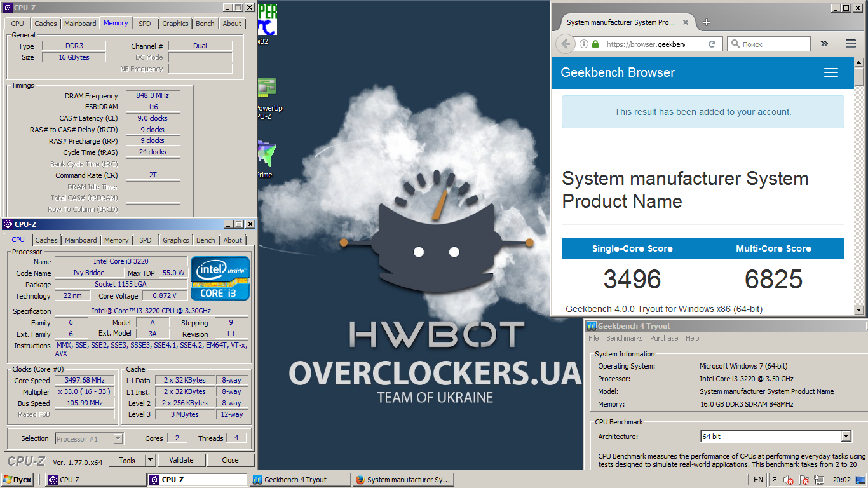The height and width of the screenshot is (488, 868).
Task: Click the scroll down arrow of the Firefox page
Action: (x=859, y=310)
